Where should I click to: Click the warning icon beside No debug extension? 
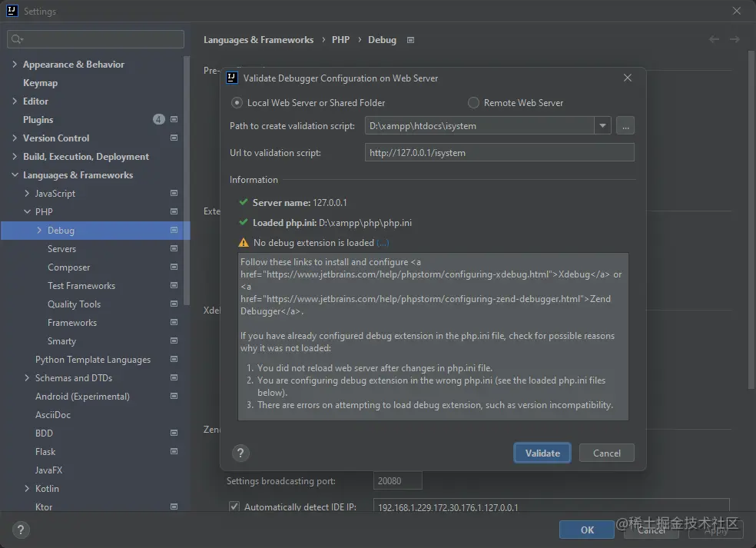point(244,243)
